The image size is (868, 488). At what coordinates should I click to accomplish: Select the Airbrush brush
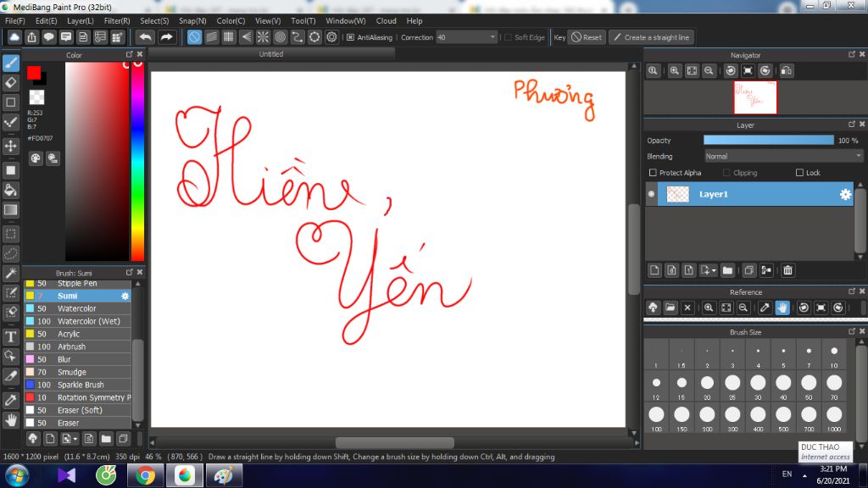click(77, 347)
